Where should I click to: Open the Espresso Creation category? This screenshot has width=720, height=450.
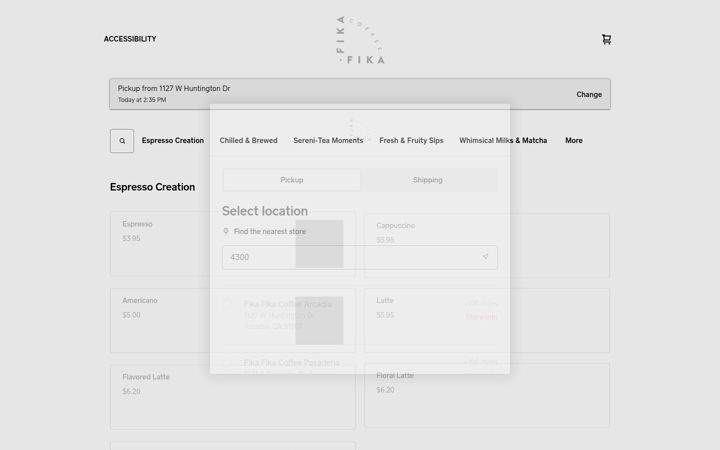click(x=173, y=141)
